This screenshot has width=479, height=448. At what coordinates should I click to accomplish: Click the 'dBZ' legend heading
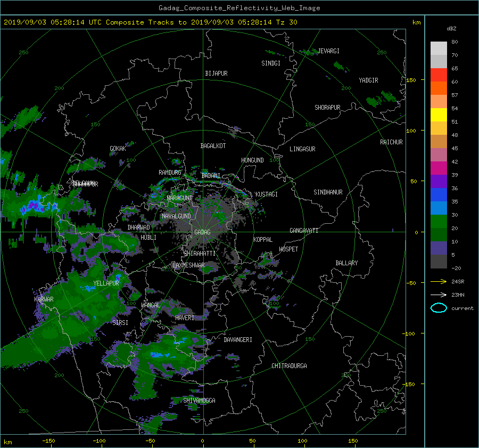(x=451, y=28)
